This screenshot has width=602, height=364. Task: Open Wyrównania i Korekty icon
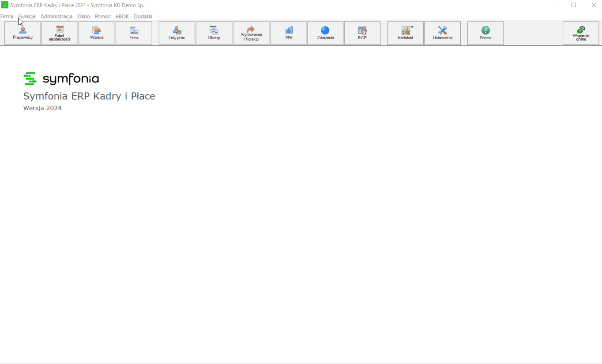coord(251,33)
